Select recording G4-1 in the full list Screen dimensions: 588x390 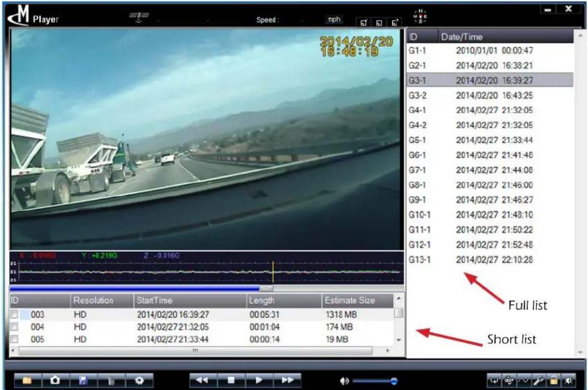pyautogui.click(x=490, y=110)
